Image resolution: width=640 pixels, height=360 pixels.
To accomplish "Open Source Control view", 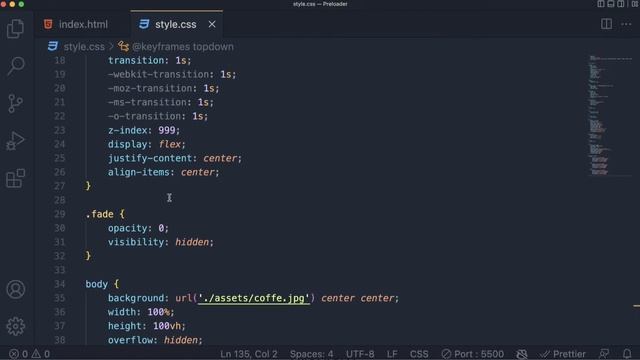I will (16, 103).
